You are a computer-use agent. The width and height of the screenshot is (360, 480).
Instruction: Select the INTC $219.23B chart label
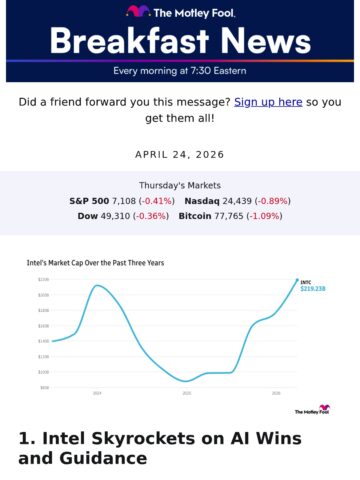(313, 286)
